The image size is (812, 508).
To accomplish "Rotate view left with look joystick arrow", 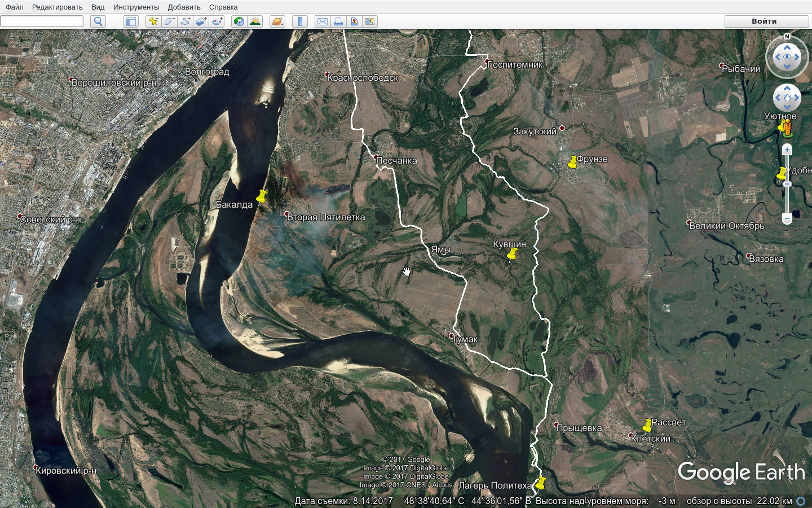I will tap(778, 57).
